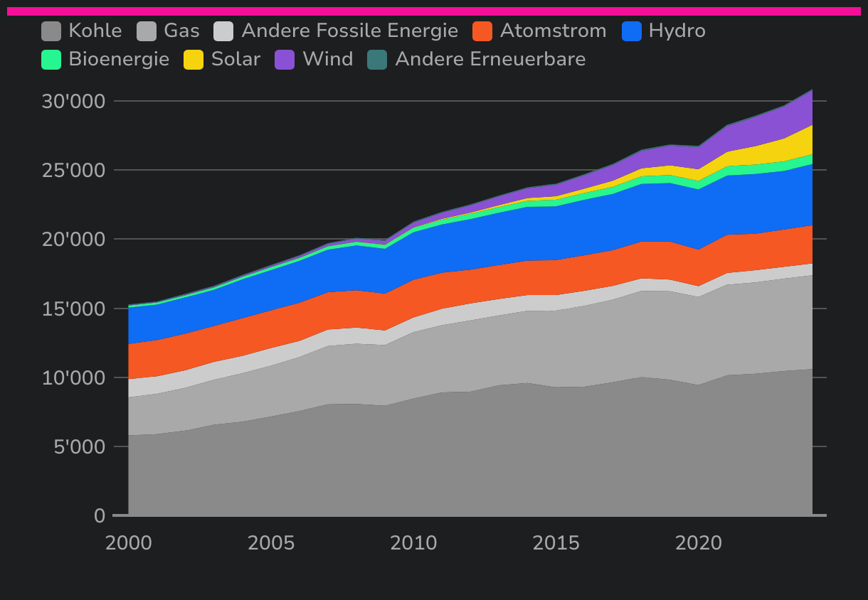Click the orange Atomstrom legend swatch
Screen dimensions: 868x600
point(482,31)
